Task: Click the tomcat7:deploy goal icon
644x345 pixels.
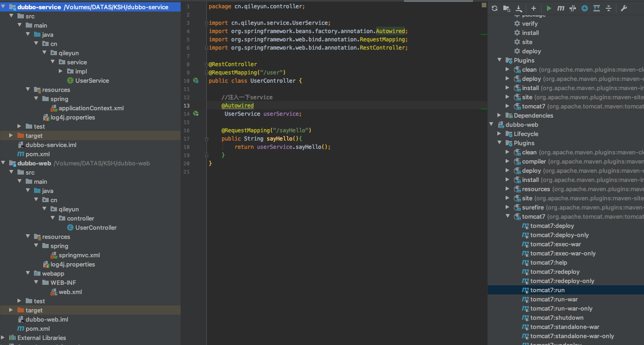Action: point(525,226)
